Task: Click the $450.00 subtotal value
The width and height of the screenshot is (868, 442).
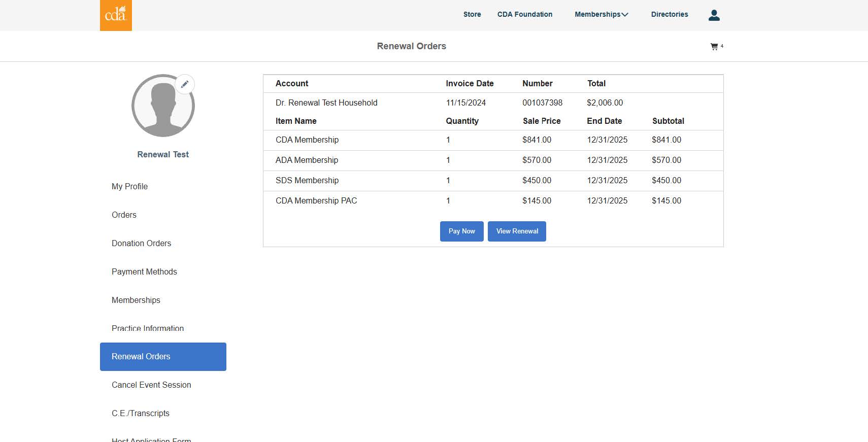Action: [x=666, y=180]
